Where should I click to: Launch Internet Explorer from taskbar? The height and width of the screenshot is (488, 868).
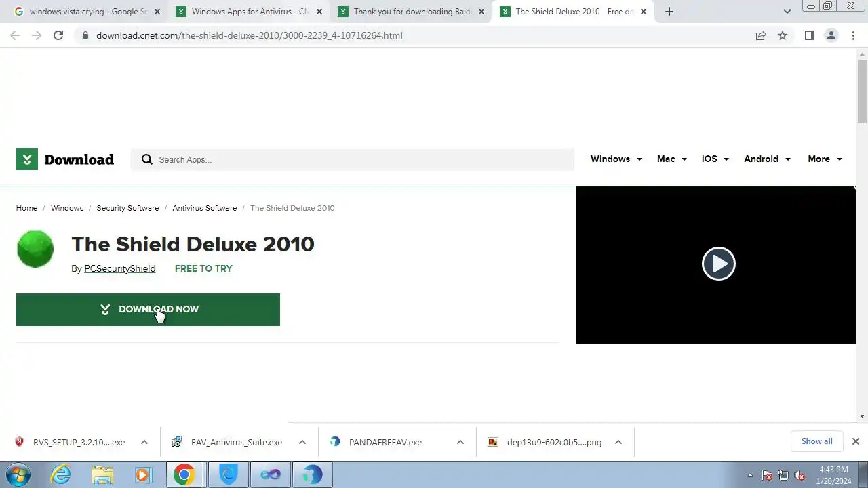point(61,474)
